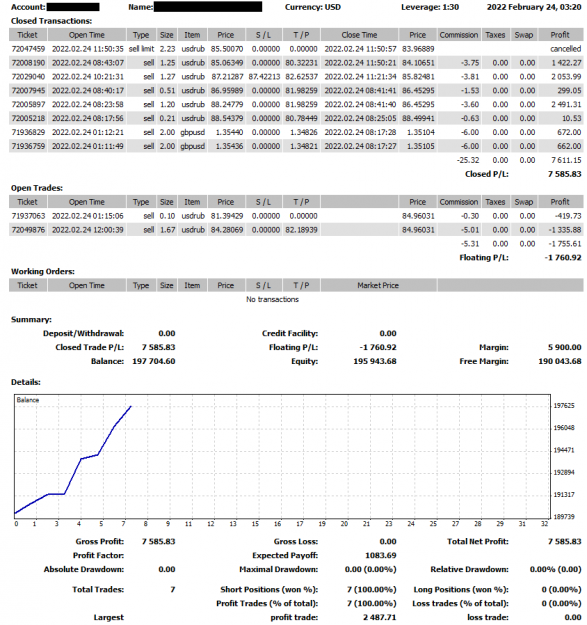
Task: Select total closed profit 7 611.15
Action: (x=566, y=160)
